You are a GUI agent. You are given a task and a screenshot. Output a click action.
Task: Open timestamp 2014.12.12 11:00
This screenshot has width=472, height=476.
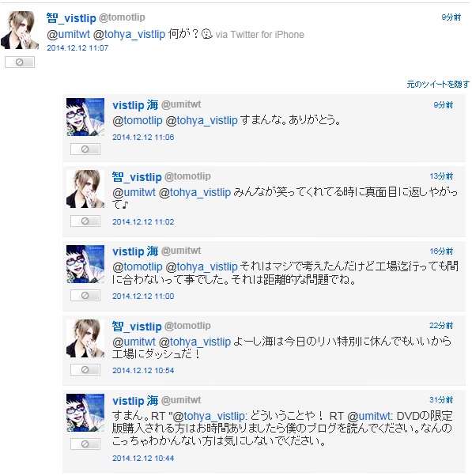143,297
